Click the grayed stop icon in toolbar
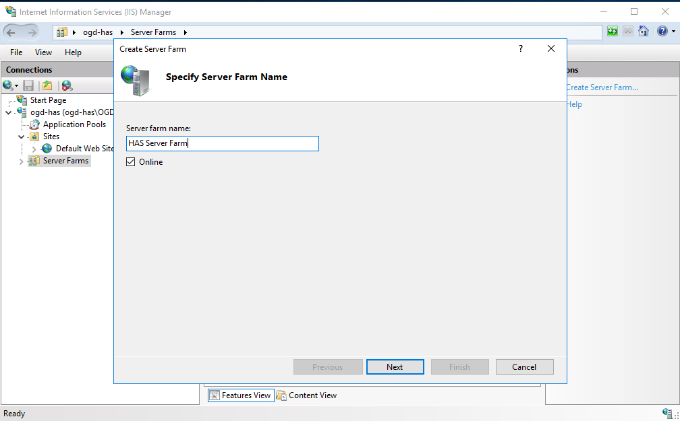This screenshot has height=421, width=680. click(x=628, y=31)
